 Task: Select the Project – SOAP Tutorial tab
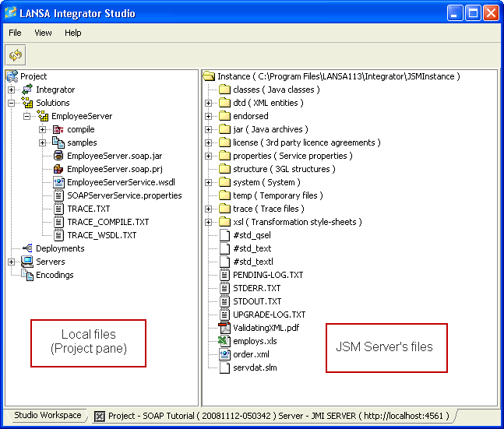(x=275, y=416)
